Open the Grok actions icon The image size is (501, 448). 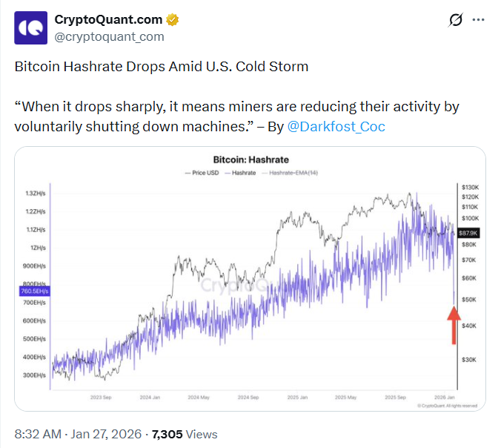pyautogui.click(x=455, y=21)
